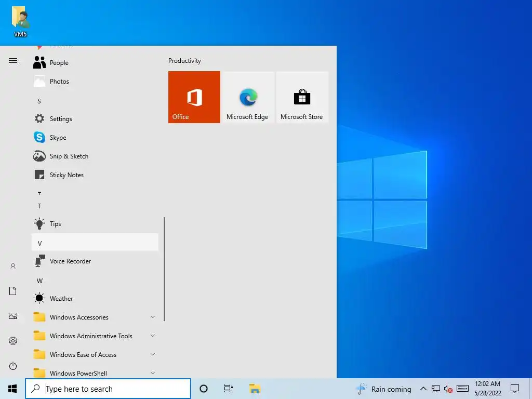Open the VM5 desktop folder
This screenshot has height=399, width=532.
pos(20,21)
